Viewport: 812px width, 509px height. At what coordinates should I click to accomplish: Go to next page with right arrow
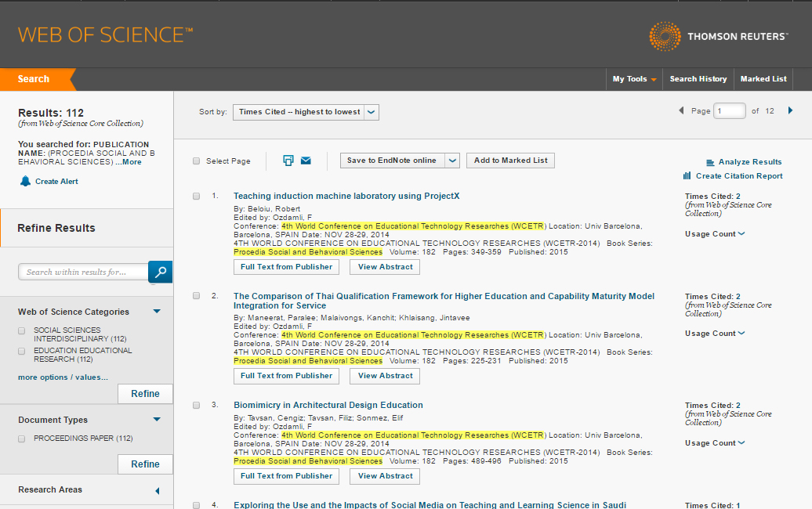tap(790, 111)
